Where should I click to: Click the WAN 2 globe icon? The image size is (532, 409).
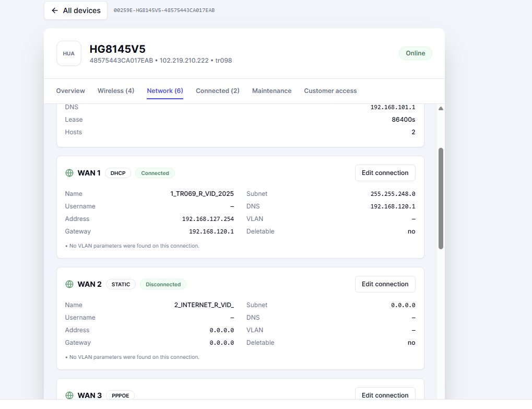point(69,285)
